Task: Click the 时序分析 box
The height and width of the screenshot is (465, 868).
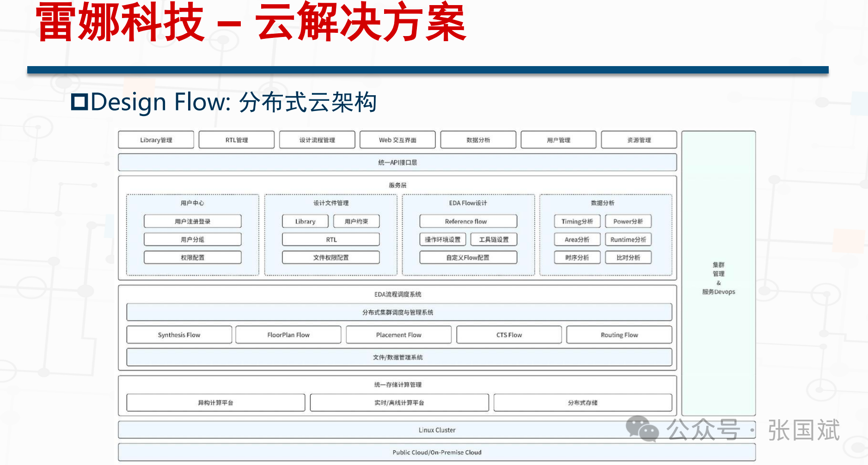Action: pyautogui.click(x=577, y=257)
